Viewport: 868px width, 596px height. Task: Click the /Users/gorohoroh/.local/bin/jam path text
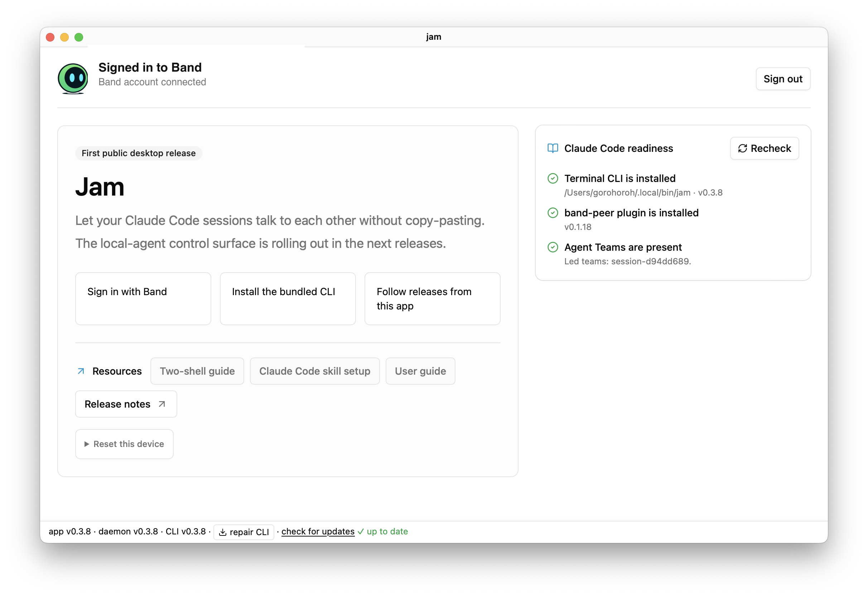tap(627, 192)
